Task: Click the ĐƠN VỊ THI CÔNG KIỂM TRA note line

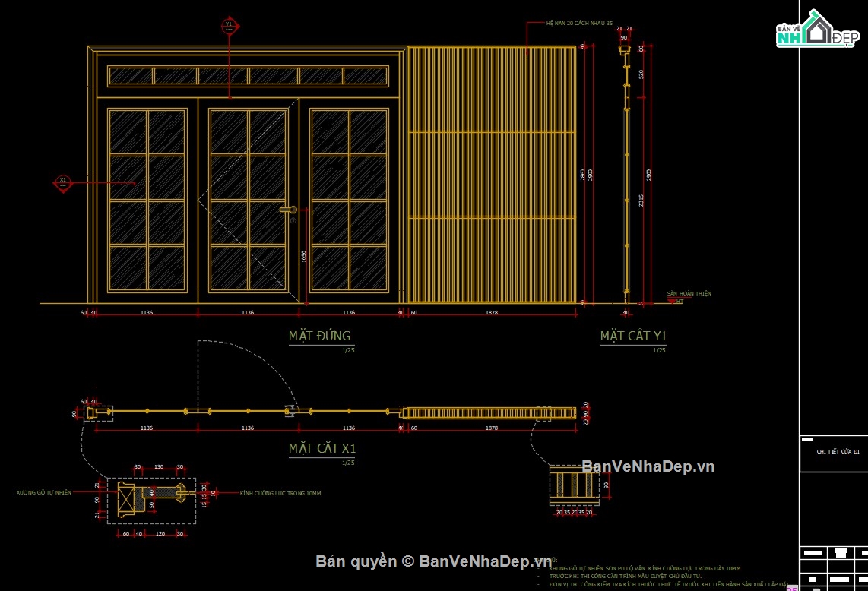Action: pyautogui.click(x=669, y=584)
